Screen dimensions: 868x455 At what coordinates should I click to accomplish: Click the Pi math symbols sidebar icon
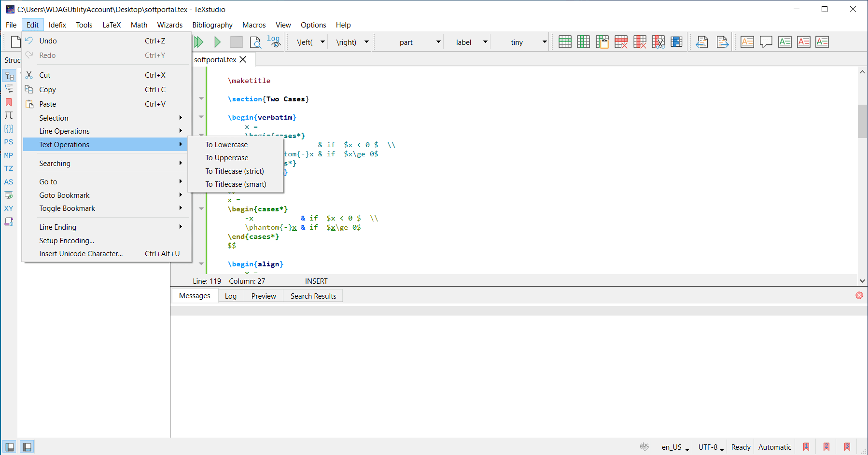[9, 115]
